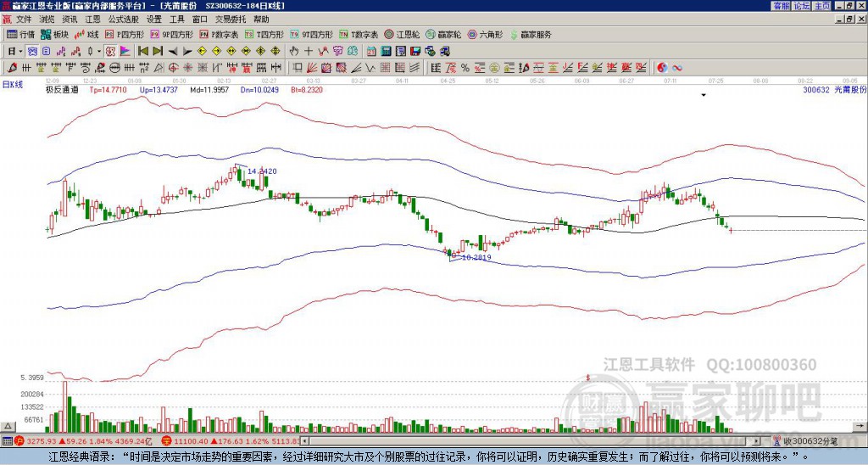Image resolution: width=868 pixels, height=465 pixels.
Task: Open the calculator icon
Action: click(386, 51)
